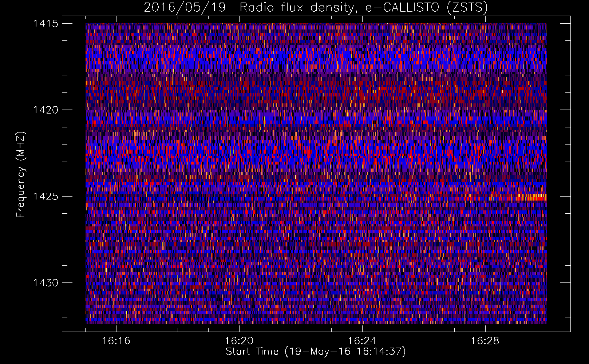This screenshot has height=364, width=589.
Task: Select the 1420 frequency tick label
Action: (46, 110)
